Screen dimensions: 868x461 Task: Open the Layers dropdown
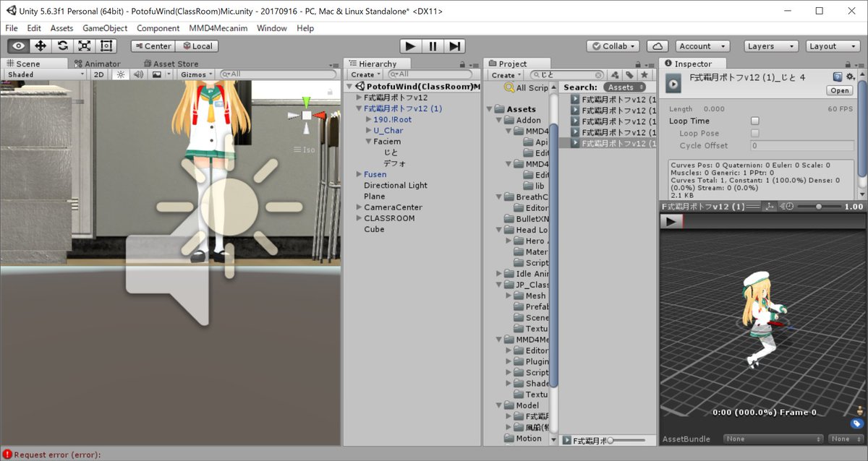click(771, 46)
